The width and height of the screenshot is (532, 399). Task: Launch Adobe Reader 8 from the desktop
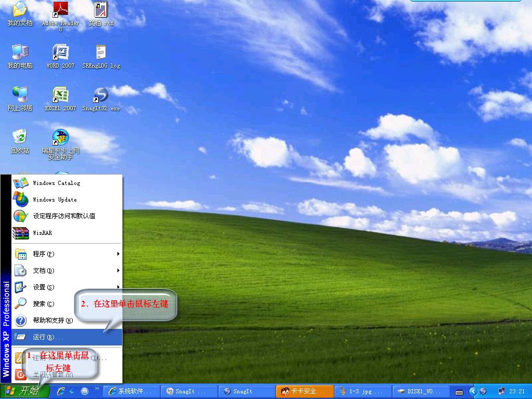[x=60, y=15]
